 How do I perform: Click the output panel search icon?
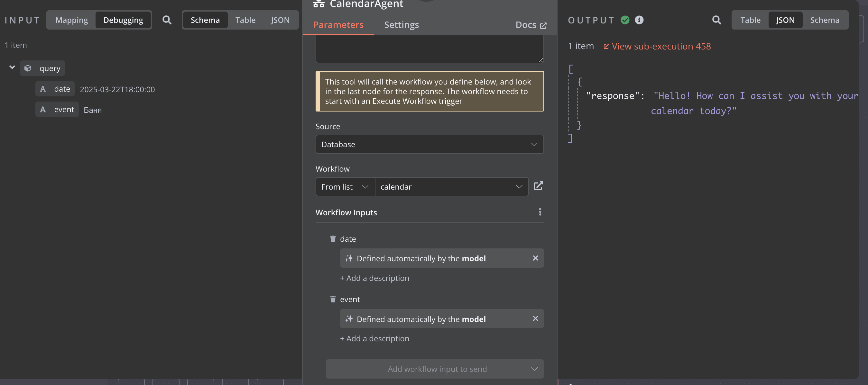tap(717, 20)
